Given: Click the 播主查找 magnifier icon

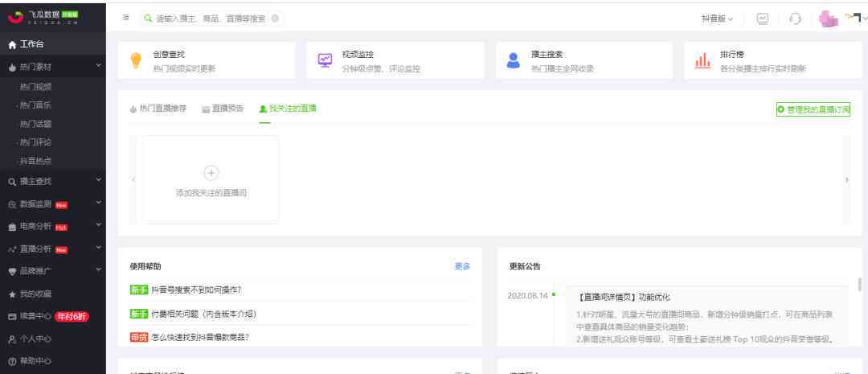Looking at the screenshot, I should click(x=12, y=181).
